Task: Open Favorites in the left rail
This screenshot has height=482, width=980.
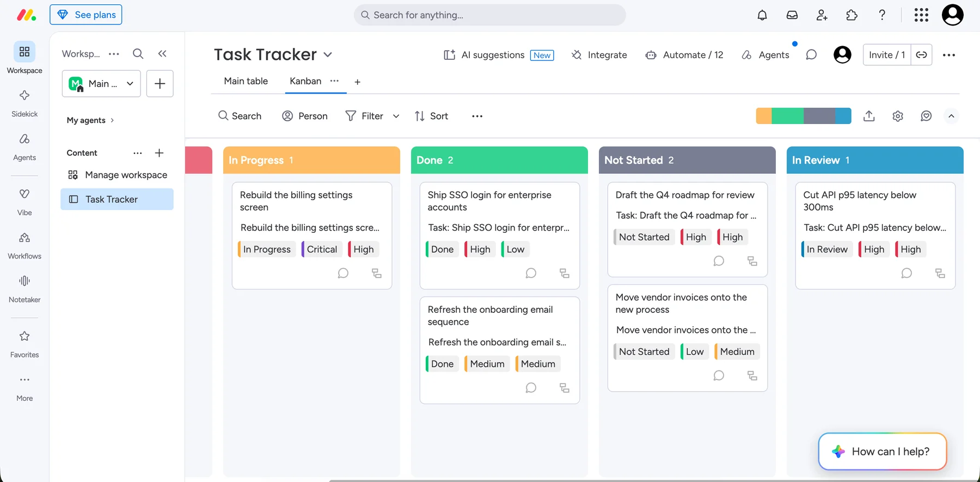Action: pyautogui.click(x=24, y=343)
